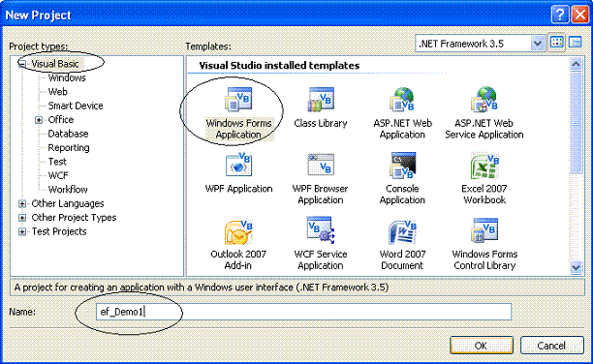Select the WCF Service Application icon

[x=321, y=230]
